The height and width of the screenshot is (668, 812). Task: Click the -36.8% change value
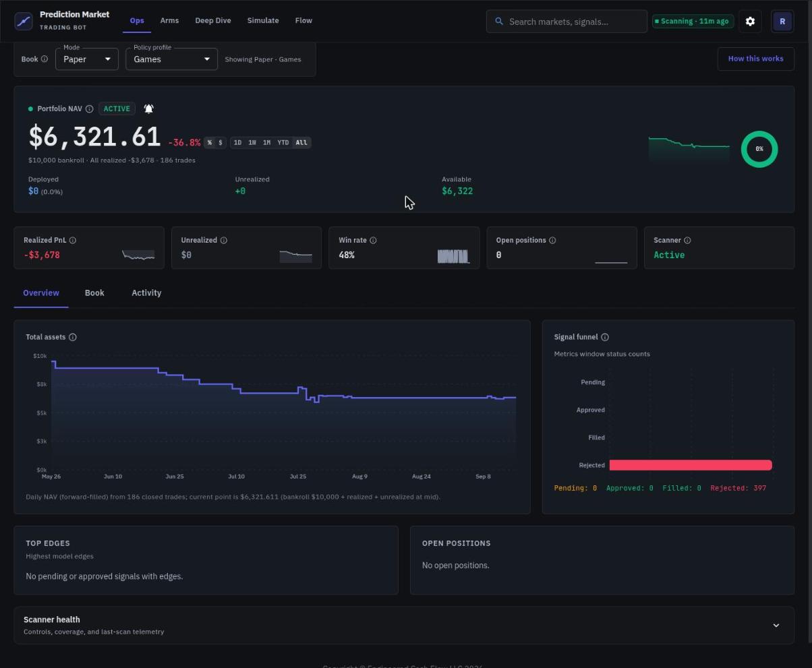(184, 143)
